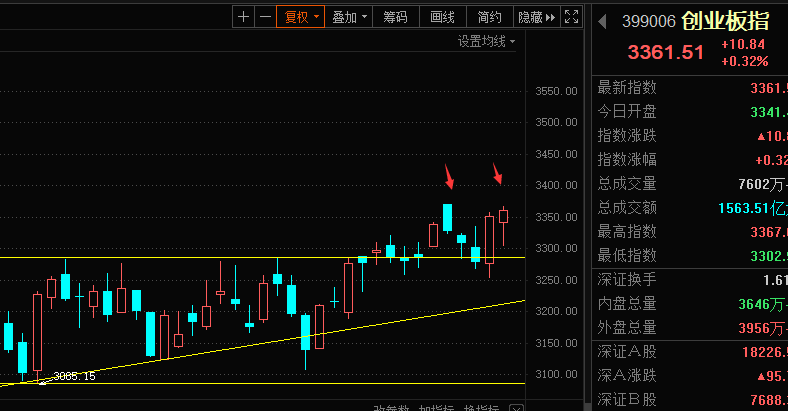The width and height of the screenshot is (788, 411).
Task: Click 隐藏 to hide the side panel
Action: tap(536, 17)
